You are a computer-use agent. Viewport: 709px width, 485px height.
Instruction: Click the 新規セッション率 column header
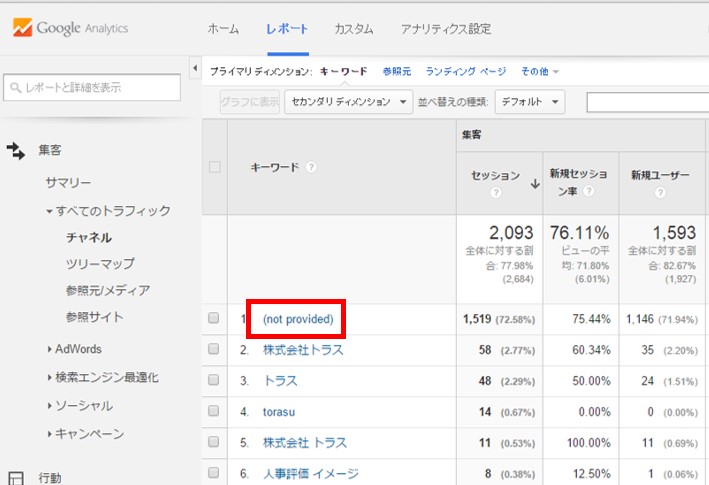point(579,182)
